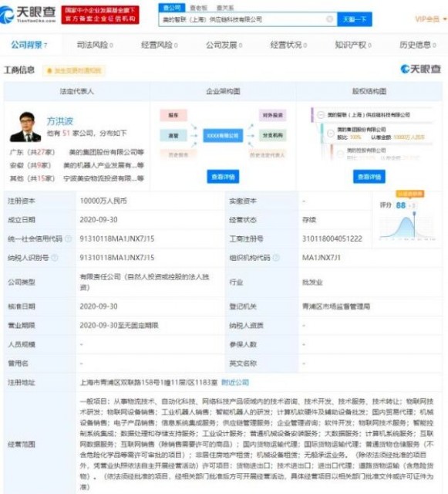448x494 pixels.
Task: Click the 51 companies count next to 方洪波
Action: tap(66, 134)
